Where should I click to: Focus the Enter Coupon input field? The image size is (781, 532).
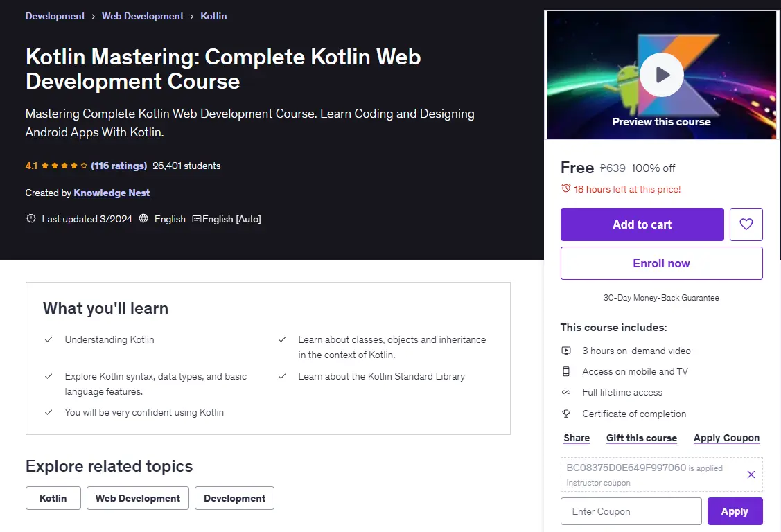pyautogui.click(x=631, y=511)
